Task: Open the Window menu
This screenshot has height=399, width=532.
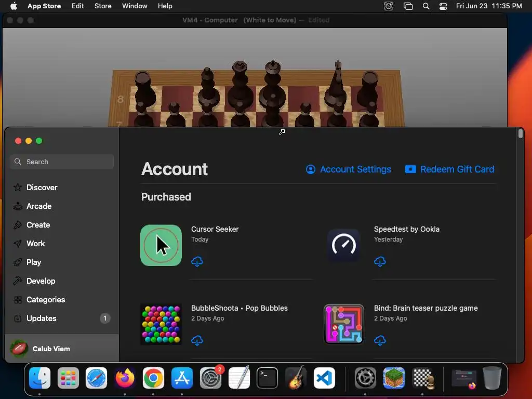Action: click(135, 6)
